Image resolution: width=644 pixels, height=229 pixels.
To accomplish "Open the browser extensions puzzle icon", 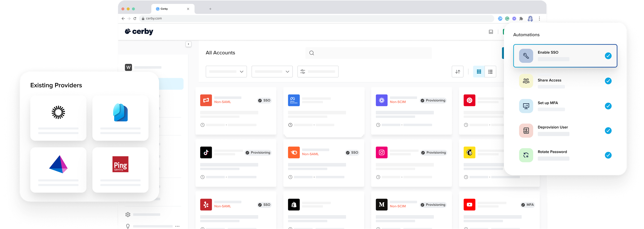I will (x=521, y=19).
